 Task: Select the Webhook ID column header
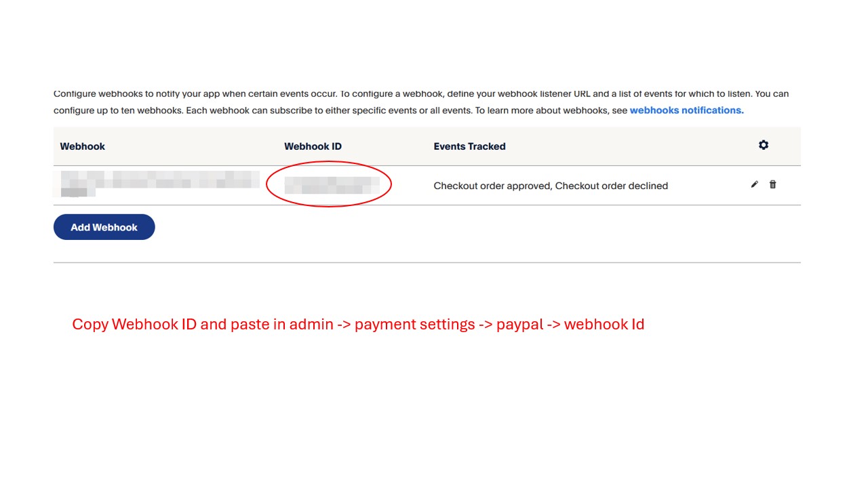313,146
